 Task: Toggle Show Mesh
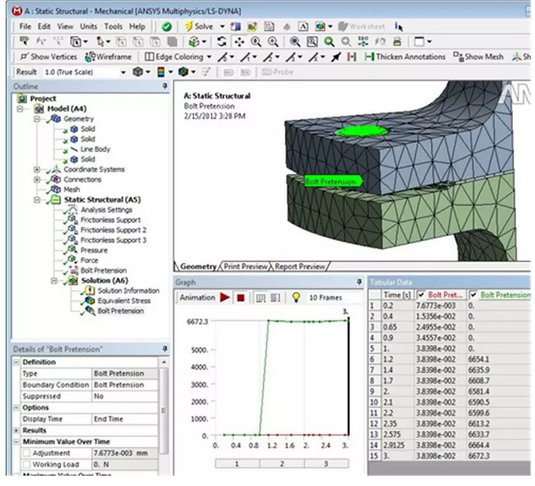tap(478, 57)
